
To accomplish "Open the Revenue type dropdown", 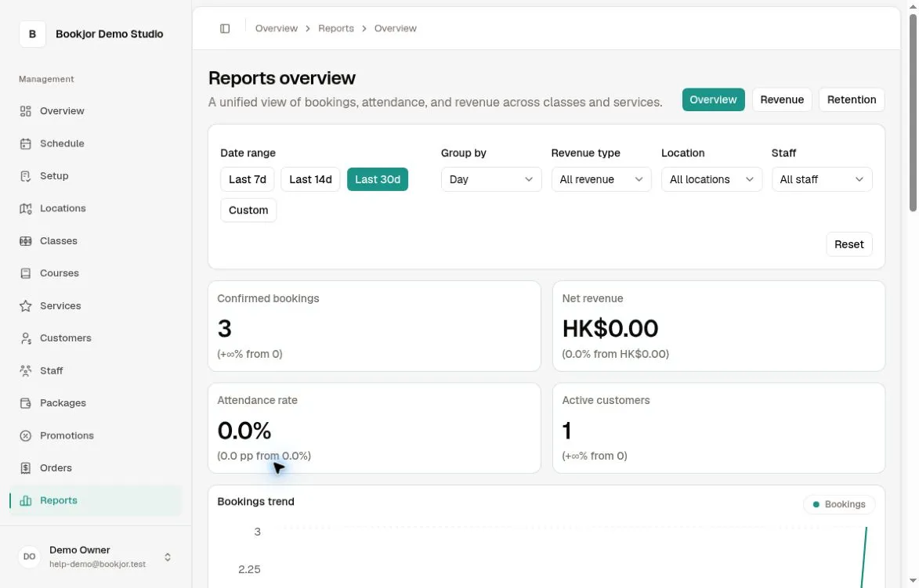I will [x=602, y=179].
